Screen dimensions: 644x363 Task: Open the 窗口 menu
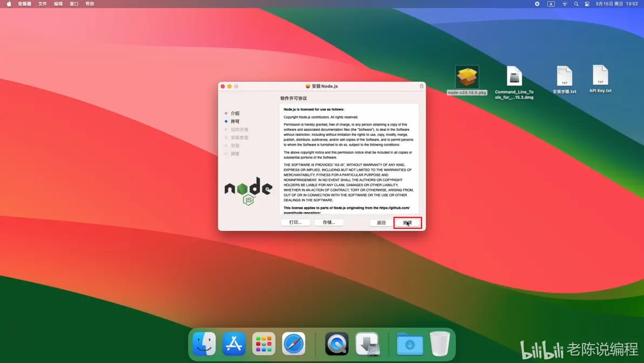pyautogui.click(x=74, y=4)
